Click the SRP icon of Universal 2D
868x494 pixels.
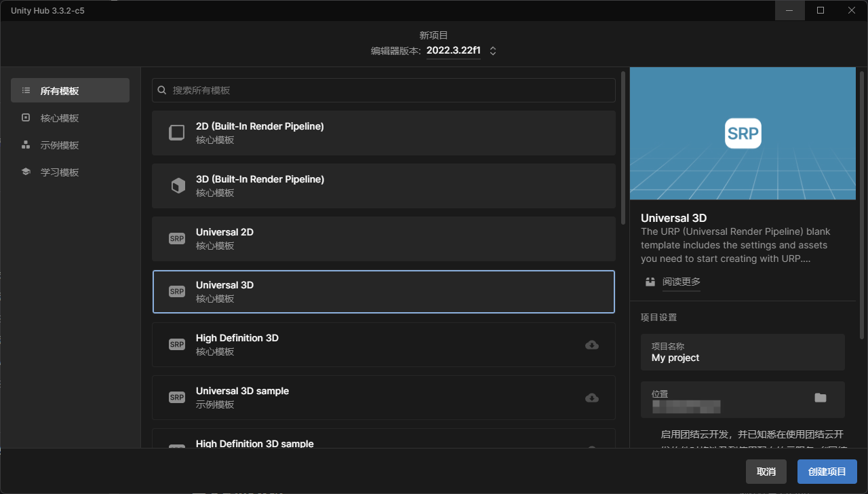[177, 239]
